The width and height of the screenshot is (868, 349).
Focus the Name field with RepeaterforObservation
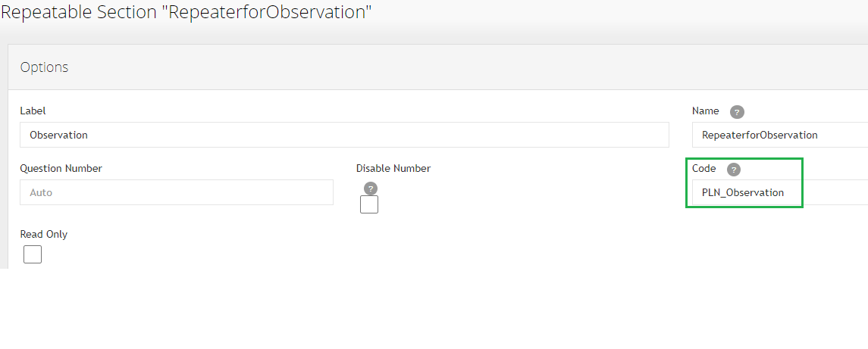[x=780, y=135]
